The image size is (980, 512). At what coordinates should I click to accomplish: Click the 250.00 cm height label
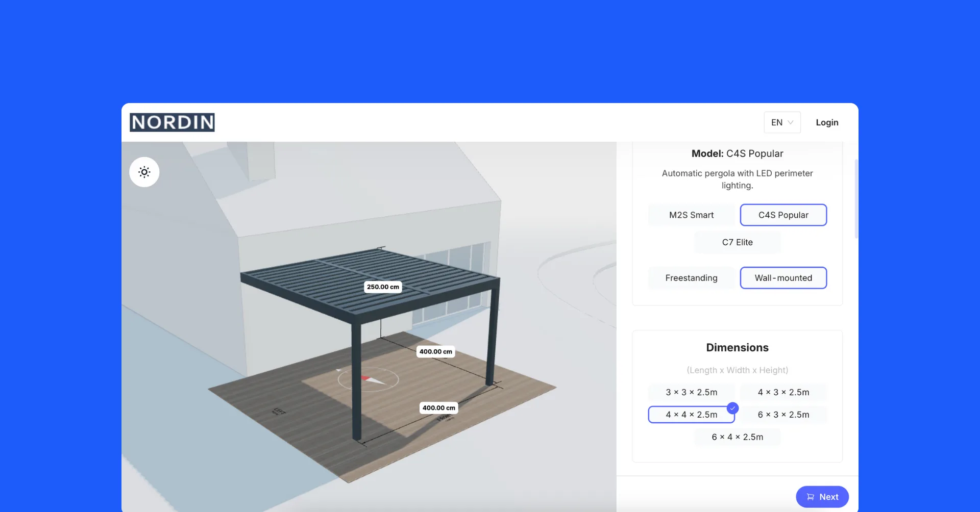(383, 287)
